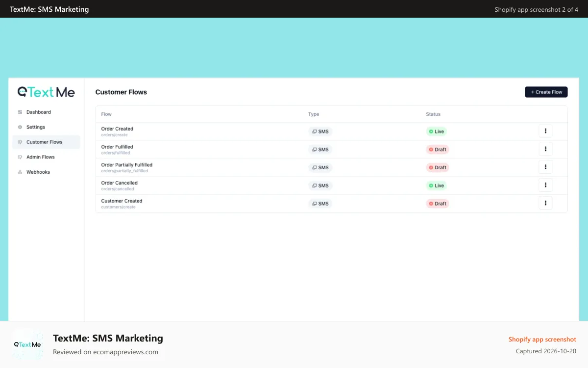Open the kebab menu for Order Partially Fulfilled
588x368 pixels.
545,167
